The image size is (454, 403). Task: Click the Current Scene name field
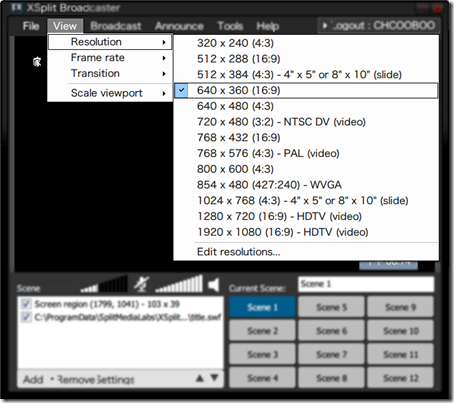pos(366,284)
